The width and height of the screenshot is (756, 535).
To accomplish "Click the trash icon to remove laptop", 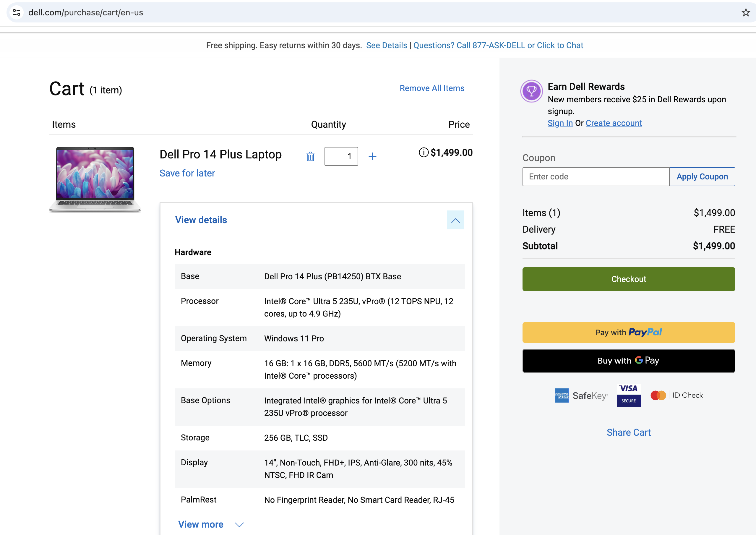I will tap(310, 156).
